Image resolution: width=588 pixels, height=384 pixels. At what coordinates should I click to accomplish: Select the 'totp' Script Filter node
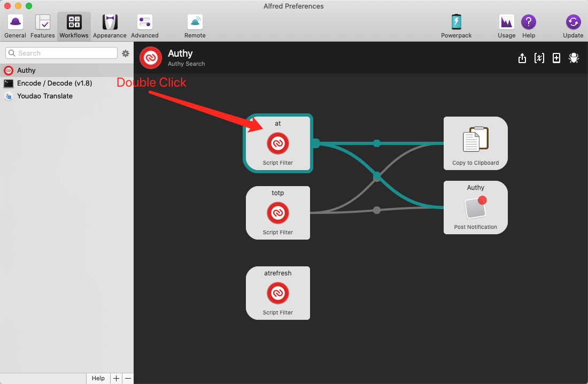tap(278, 213)
